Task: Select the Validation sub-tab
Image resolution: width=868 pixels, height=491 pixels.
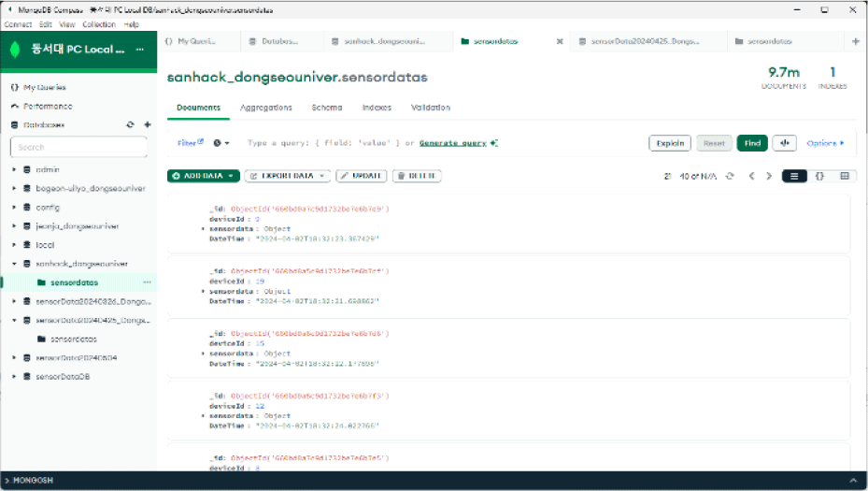Action: [x=430, y=108]
